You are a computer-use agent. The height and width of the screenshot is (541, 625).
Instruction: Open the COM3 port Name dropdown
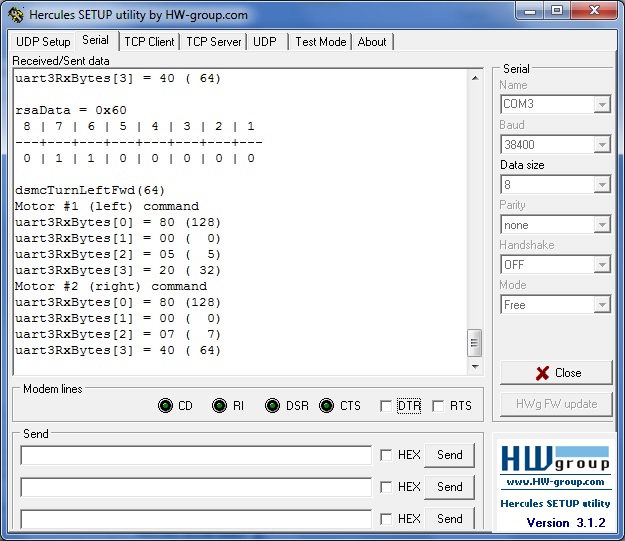[x=602, y=104]
